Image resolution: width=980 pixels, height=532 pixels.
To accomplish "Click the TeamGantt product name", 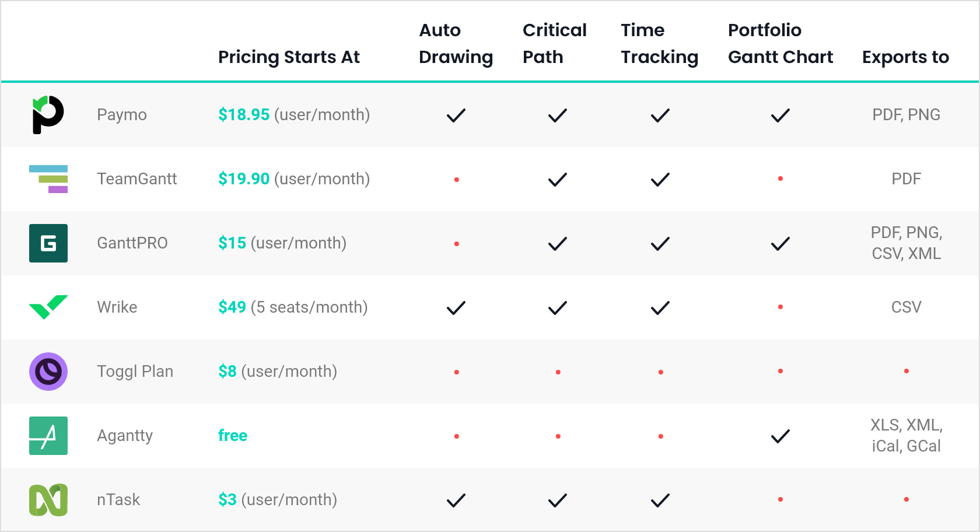I will pos(137,179).
